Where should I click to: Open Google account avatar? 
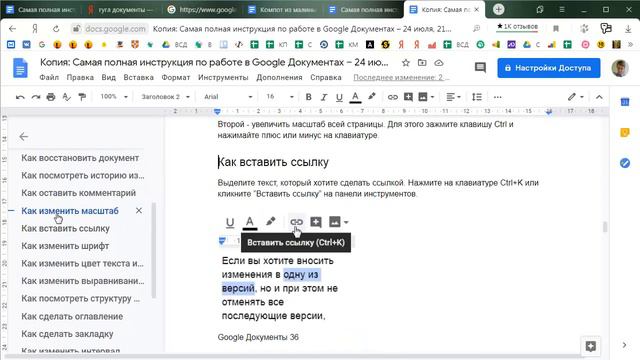click(x=620, y=68)
